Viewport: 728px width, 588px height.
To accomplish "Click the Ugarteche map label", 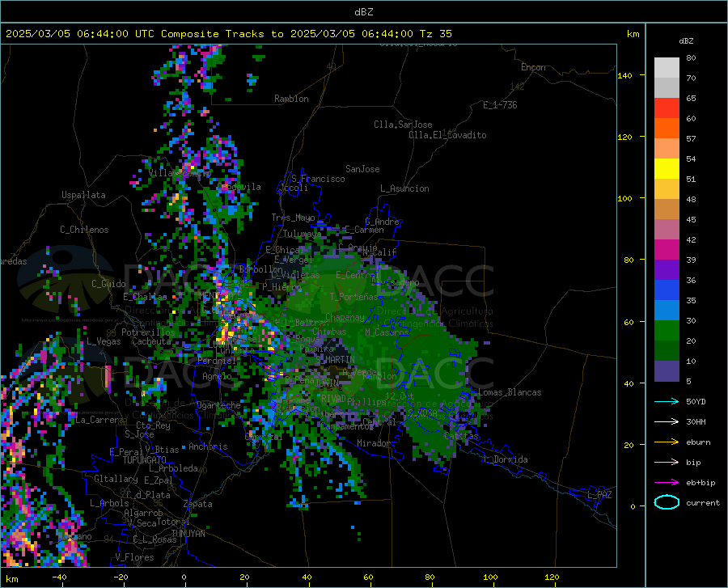I will coord(218,405).
